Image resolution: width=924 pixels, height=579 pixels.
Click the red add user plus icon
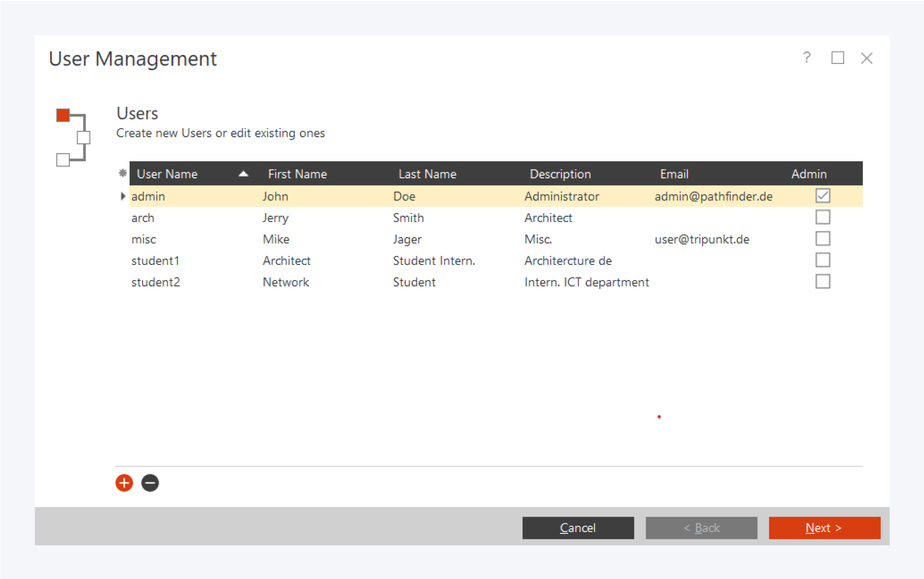tap(124, 483)
